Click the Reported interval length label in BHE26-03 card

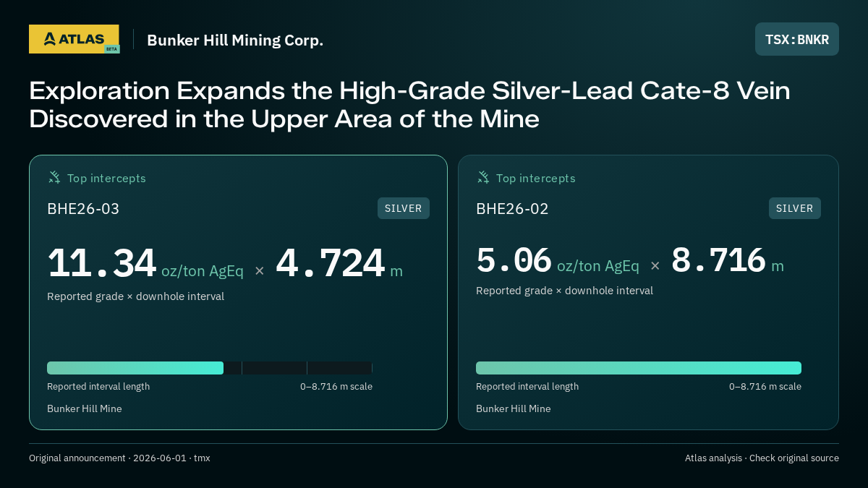[x=98, y=387]
